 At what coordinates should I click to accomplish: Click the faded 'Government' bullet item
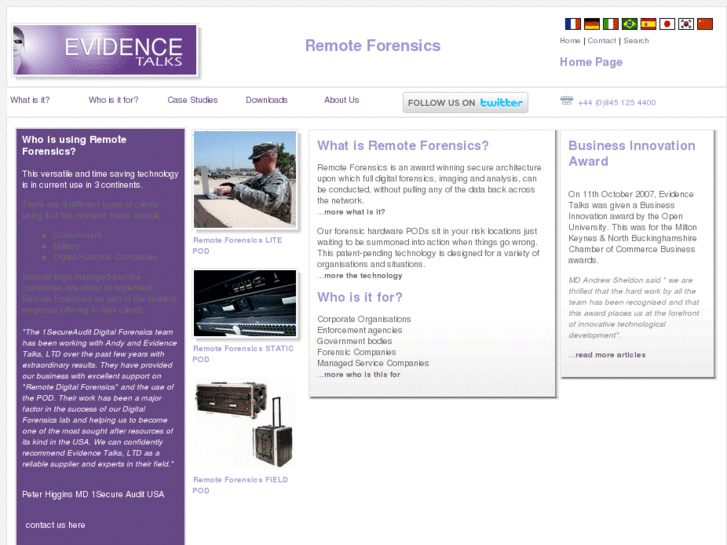77,235
